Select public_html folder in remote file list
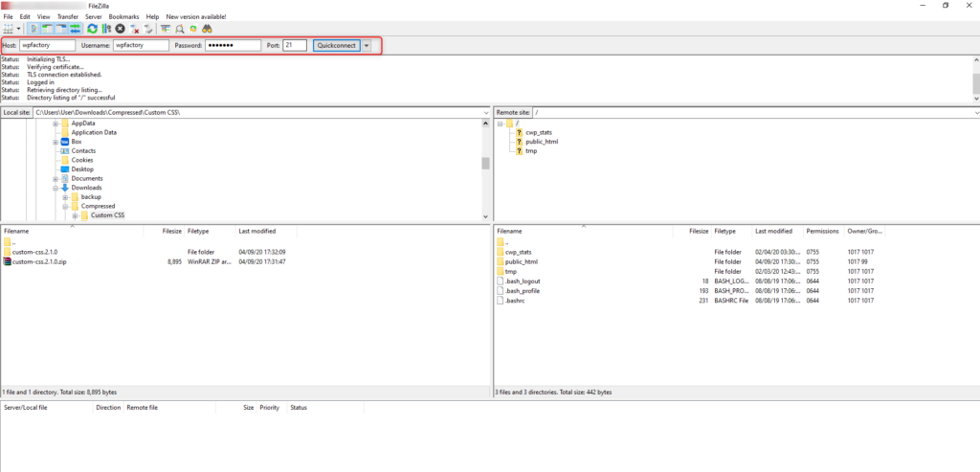The image size is (980, 472). (x=522, y=262)
